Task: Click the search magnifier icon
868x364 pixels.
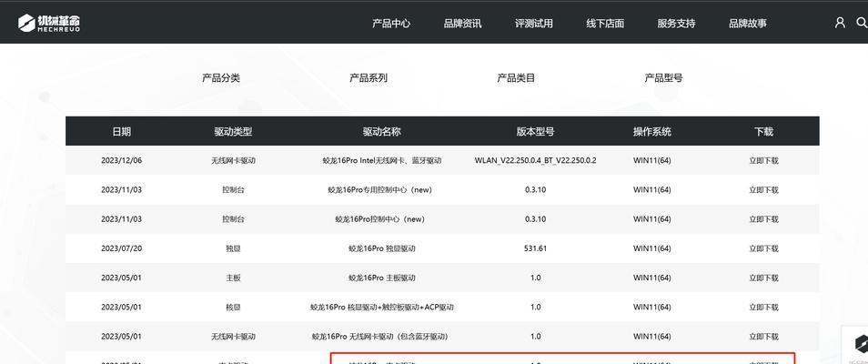Action: click(862, 23)
